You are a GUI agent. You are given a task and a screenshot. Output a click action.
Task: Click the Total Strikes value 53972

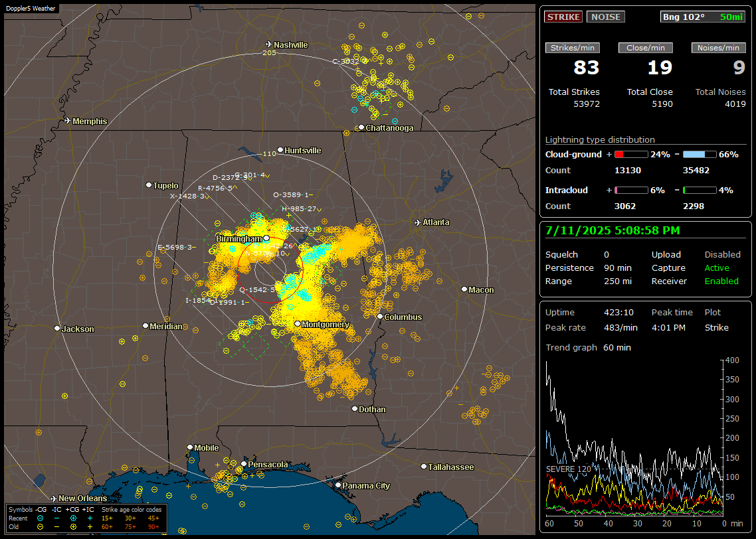587,104
